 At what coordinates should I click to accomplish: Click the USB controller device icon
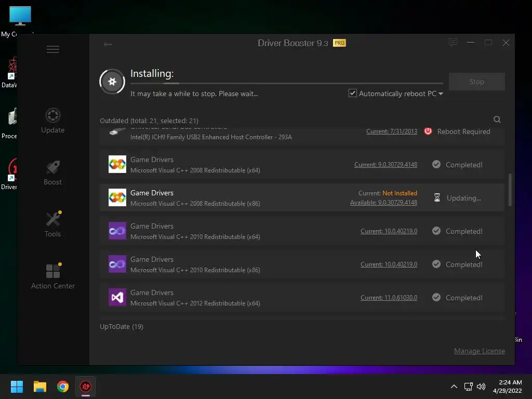(x=117, y=131)
